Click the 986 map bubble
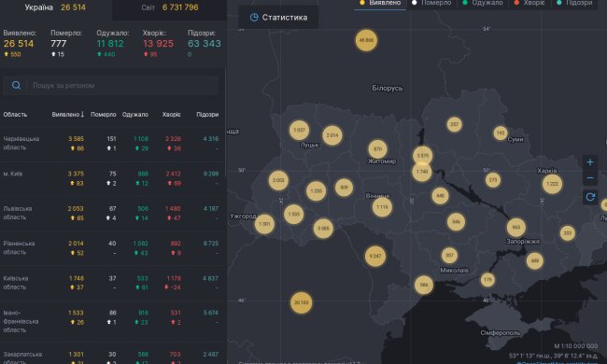Image resolution: width=607 pixels, height=364 pixels. [x=424, y=285]
